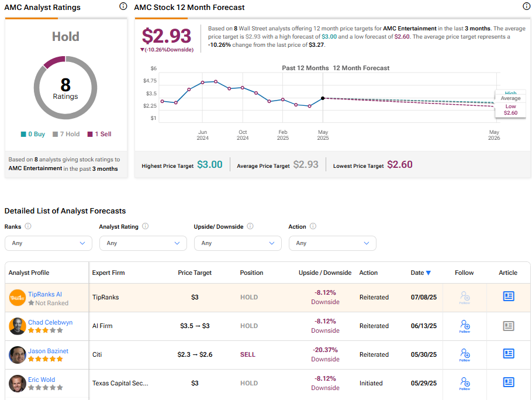Image resolution: width=532 pixels, height=400 pixels.
Task: Click Position column header
Action: (251, 273)
